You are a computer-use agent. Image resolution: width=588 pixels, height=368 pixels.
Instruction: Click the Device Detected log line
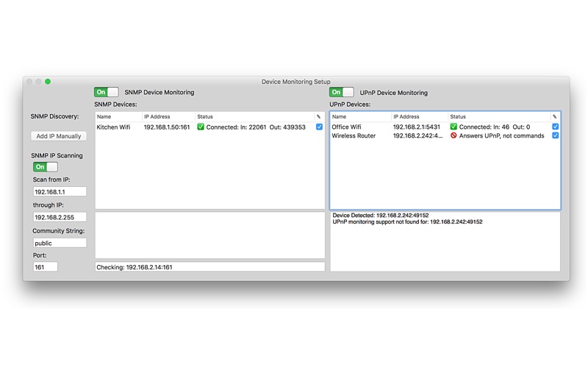[380, 215]
